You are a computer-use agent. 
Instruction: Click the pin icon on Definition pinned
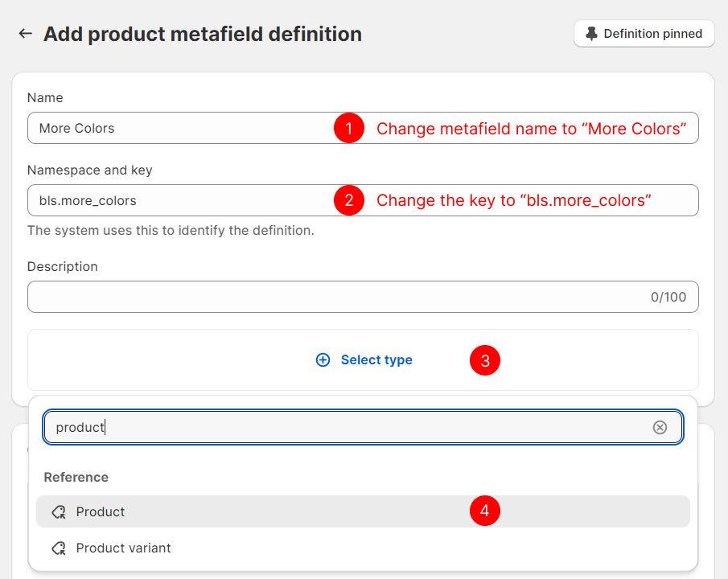tap(592, 34)
